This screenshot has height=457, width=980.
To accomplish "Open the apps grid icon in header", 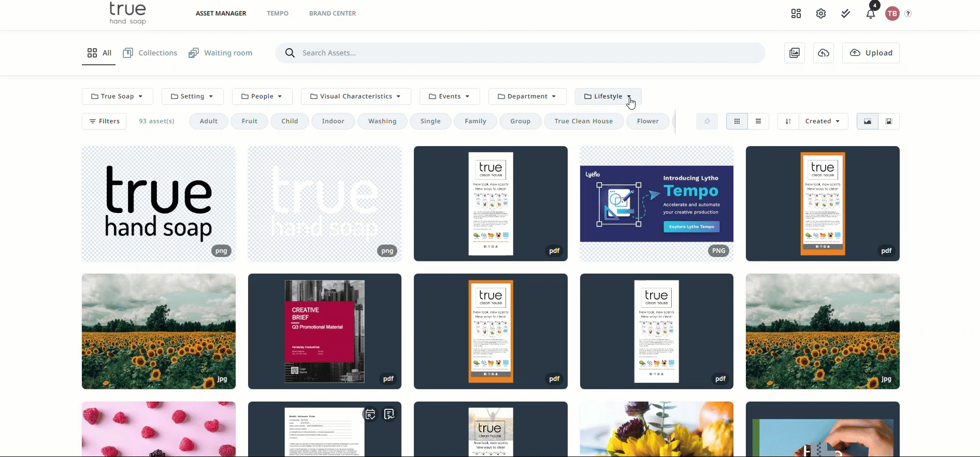I will (x=796, y=13).
